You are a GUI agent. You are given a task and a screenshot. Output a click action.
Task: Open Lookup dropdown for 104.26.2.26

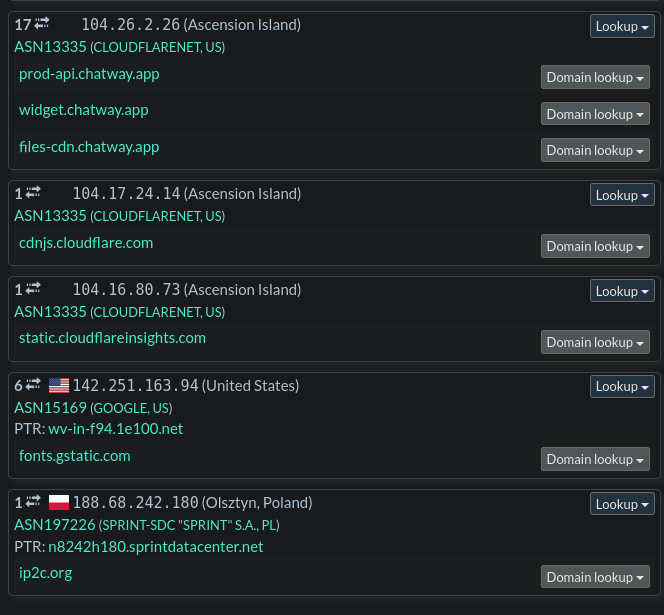pos(622,26)
